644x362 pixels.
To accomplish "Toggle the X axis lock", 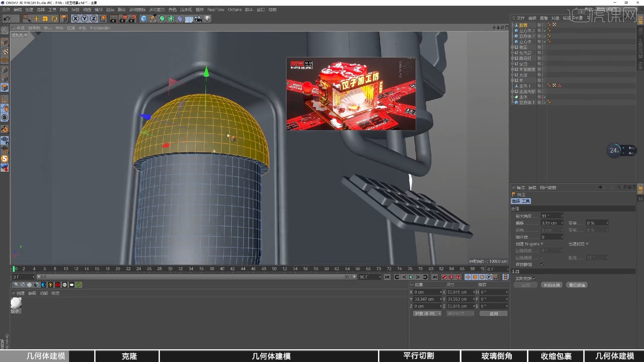I will tap(75, 19).
